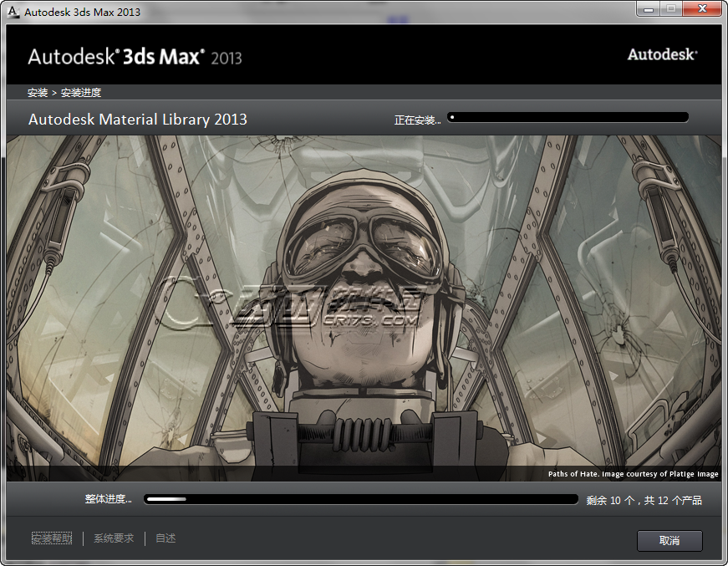Image resolution: width=728 pixels, height=566 pixels.
Task: Click the 正在安装 progress bar
Action: click(568, 117)
